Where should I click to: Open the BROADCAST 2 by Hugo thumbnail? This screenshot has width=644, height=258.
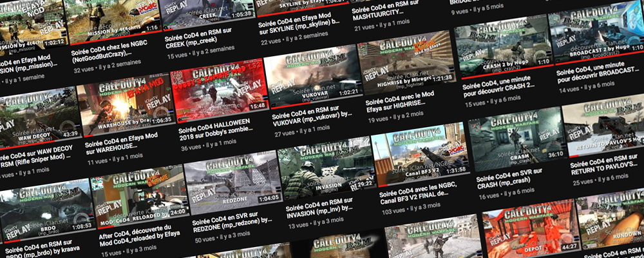596,33
